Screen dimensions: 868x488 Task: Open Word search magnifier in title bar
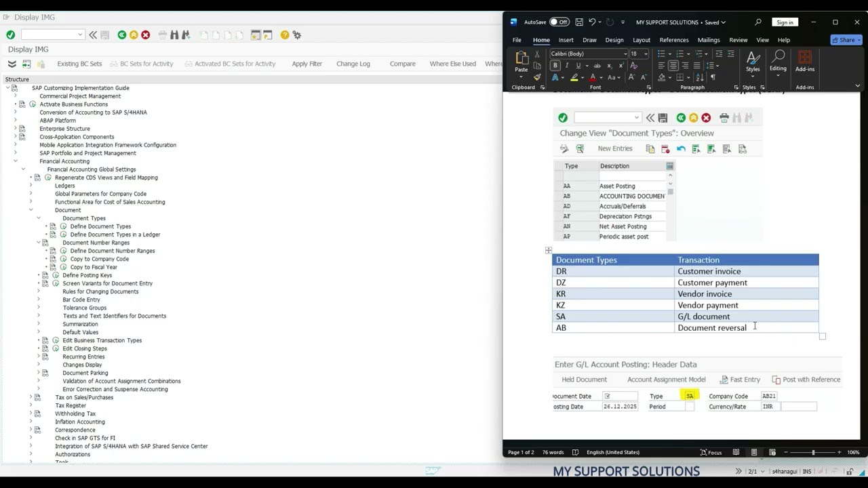(758, 22)
